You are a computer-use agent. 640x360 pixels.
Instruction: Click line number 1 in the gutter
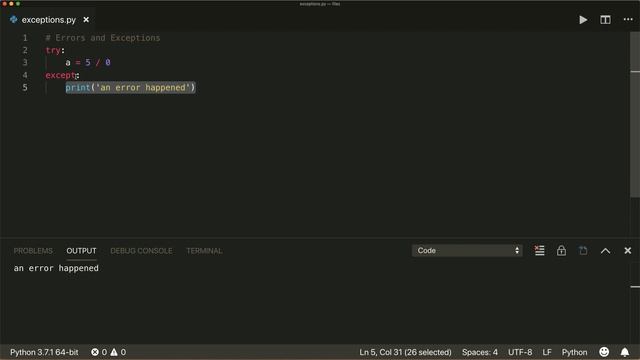tap(25, 38)
